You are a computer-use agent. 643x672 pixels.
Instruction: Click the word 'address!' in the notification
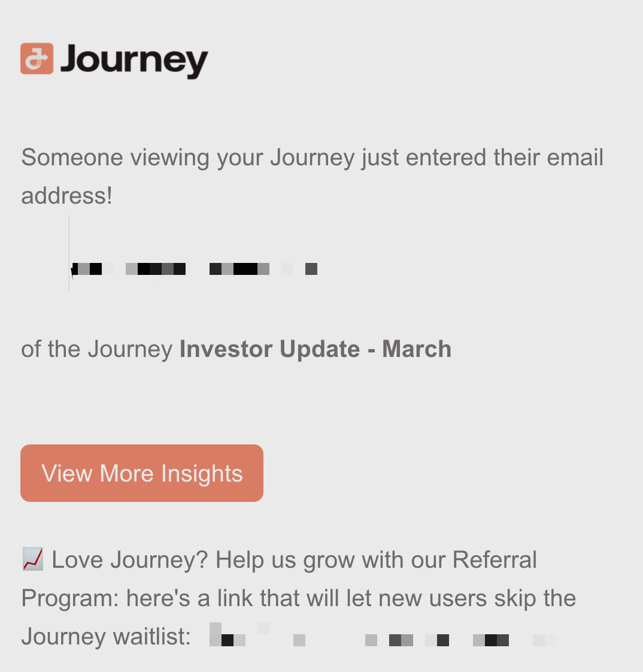point(67,196)
